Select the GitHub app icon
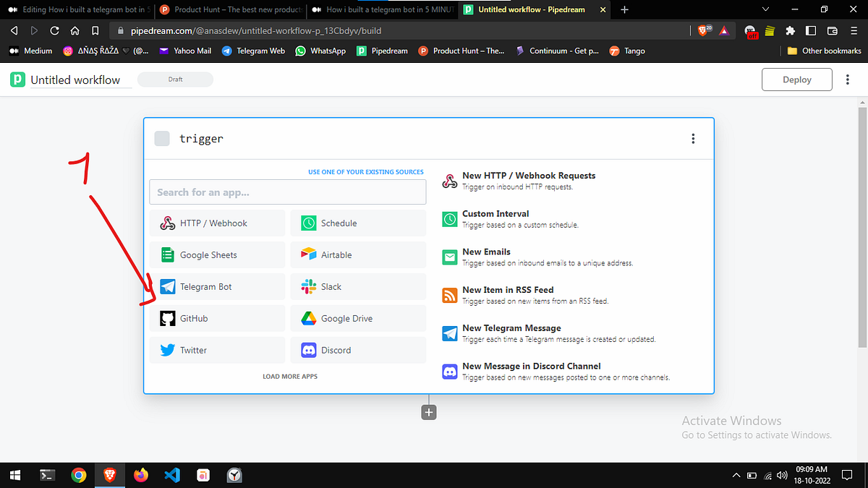Image resolution: width=868 pixels, height=488 pixels. click(168, 318)
